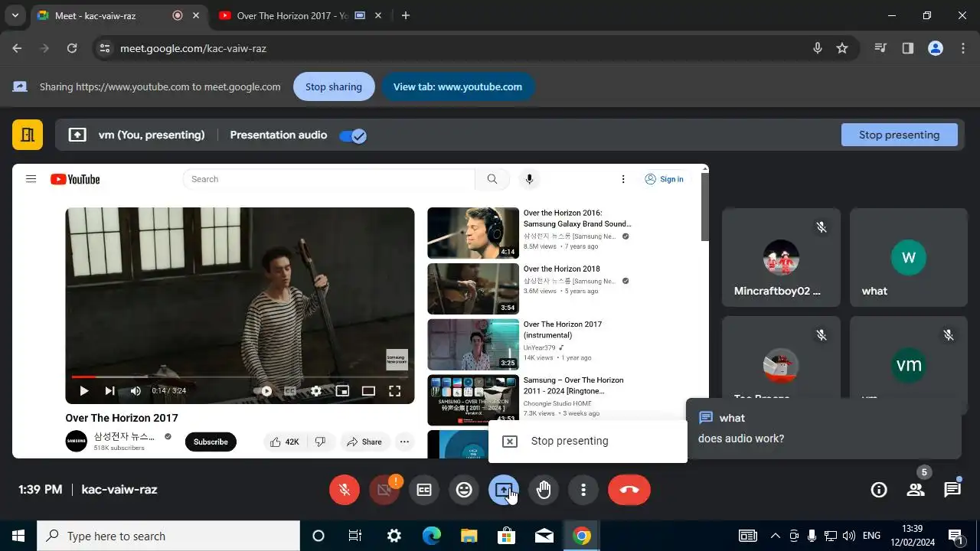Click YouTube Sign in button
Screen dimensions: 980x551
tap(664, 179)
